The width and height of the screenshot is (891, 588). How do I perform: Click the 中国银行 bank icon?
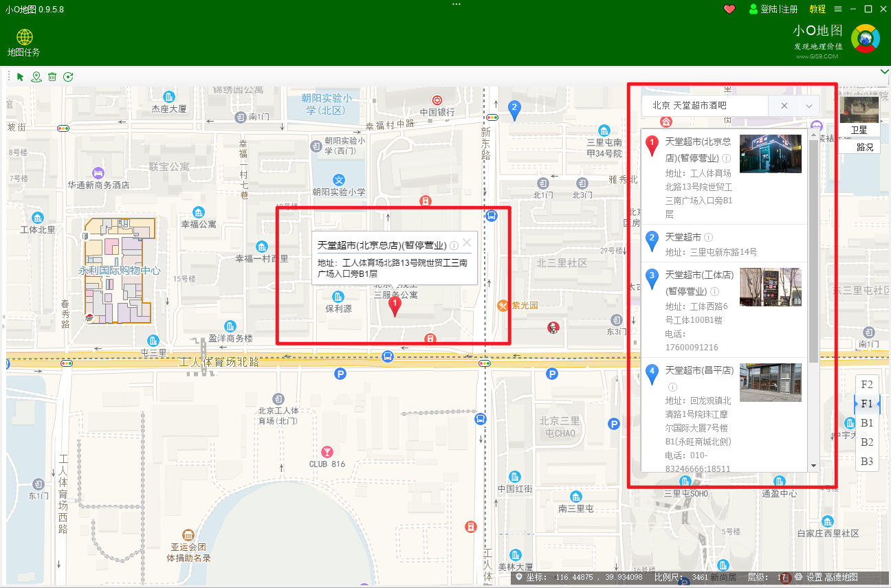tap(437, 100)
